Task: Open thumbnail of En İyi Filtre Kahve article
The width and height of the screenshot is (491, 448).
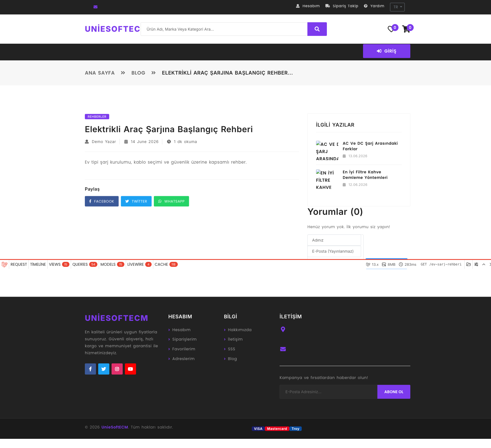Action: pyautogui.click(x=327, y=180)
